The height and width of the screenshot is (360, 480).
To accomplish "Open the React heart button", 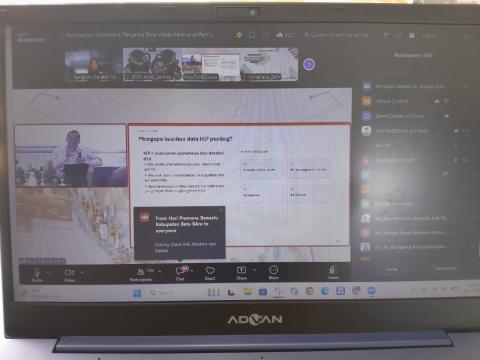I will pos(210,273).
